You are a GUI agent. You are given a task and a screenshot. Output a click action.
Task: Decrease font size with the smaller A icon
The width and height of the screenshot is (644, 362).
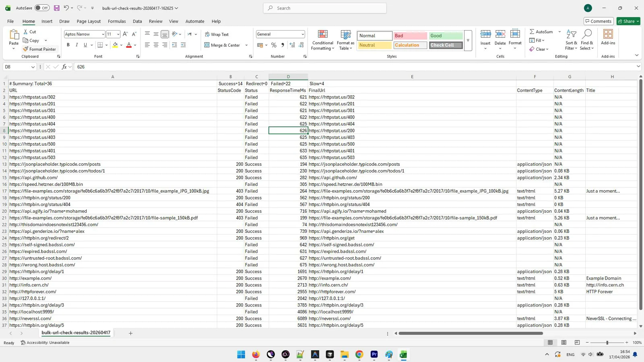[x=134, y=34]
